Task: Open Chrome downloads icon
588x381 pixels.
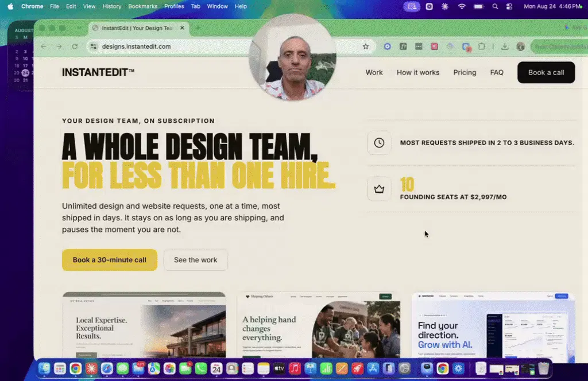Action: 505,46
